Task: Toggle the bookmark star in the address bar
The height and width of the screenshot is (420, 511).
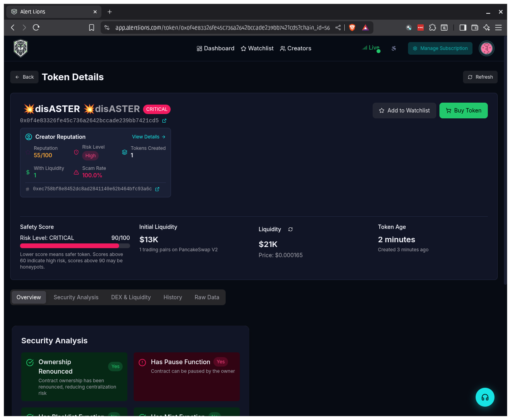Action: coord(91,28)
